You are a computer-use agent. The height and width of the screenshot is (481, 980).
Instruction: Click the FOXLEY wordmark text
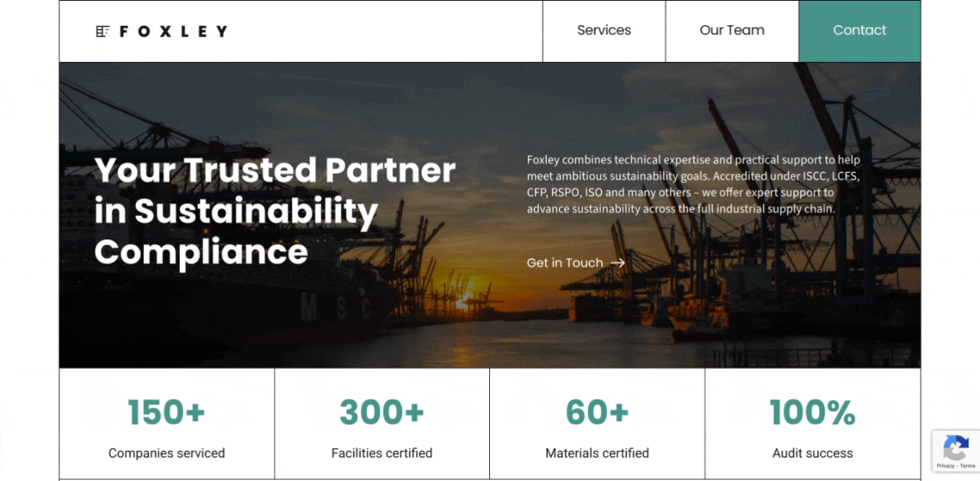pos(174,31)
